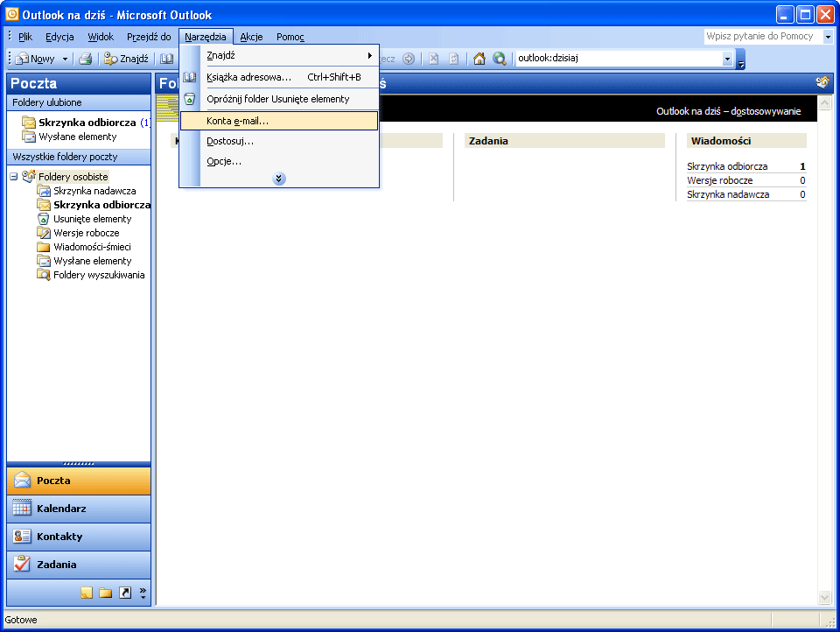Open the Akcje menu
This screenshot has width=840, height=632.
pos(251,37)
